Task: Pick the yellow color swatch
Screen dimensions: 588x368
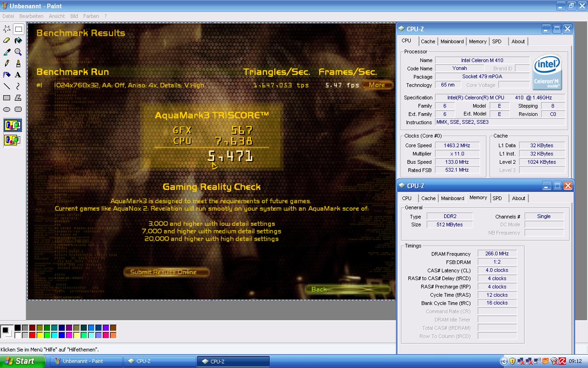Action: tap(40, 335)
